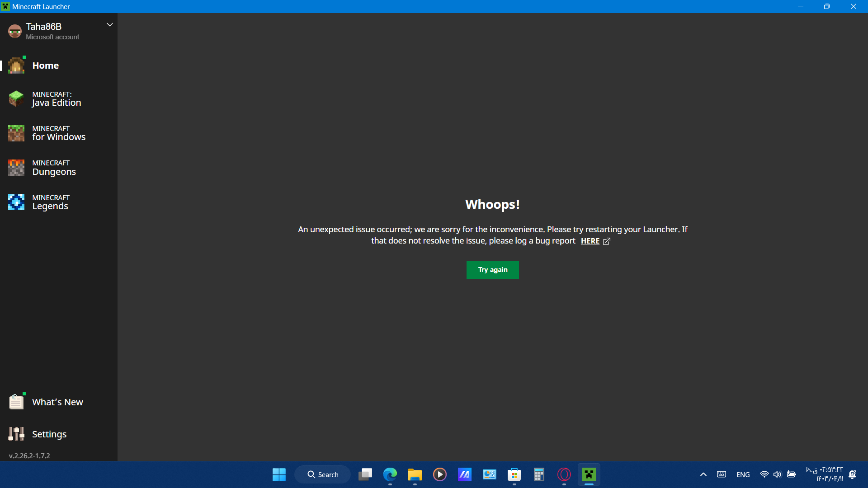Expand the Taha86B account dropdown chevron
868x488 pixels.
(x=109, y=25)
